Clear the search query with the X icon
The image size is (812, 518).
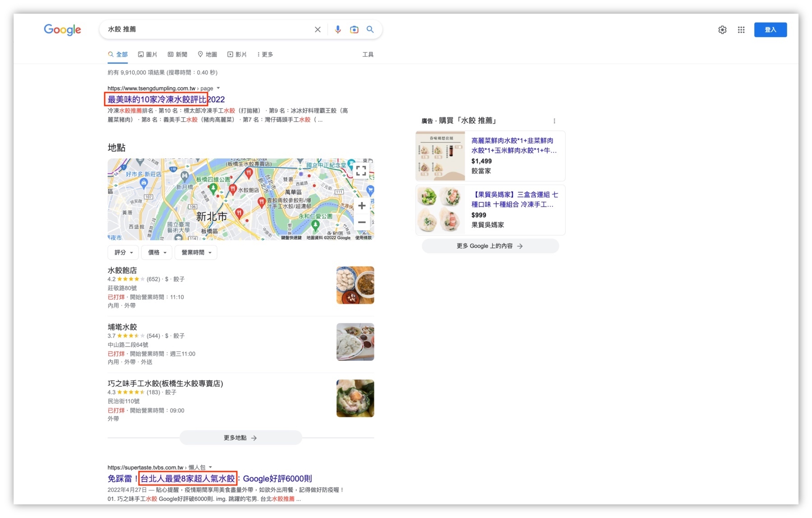(318, 29)
